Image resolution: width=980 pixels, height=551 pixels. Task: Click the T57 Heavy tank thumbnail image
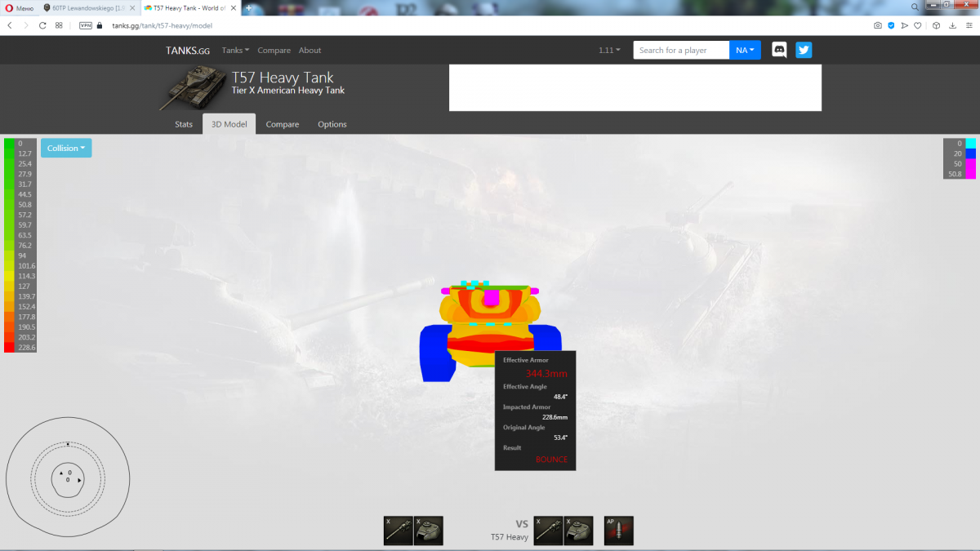194,88
